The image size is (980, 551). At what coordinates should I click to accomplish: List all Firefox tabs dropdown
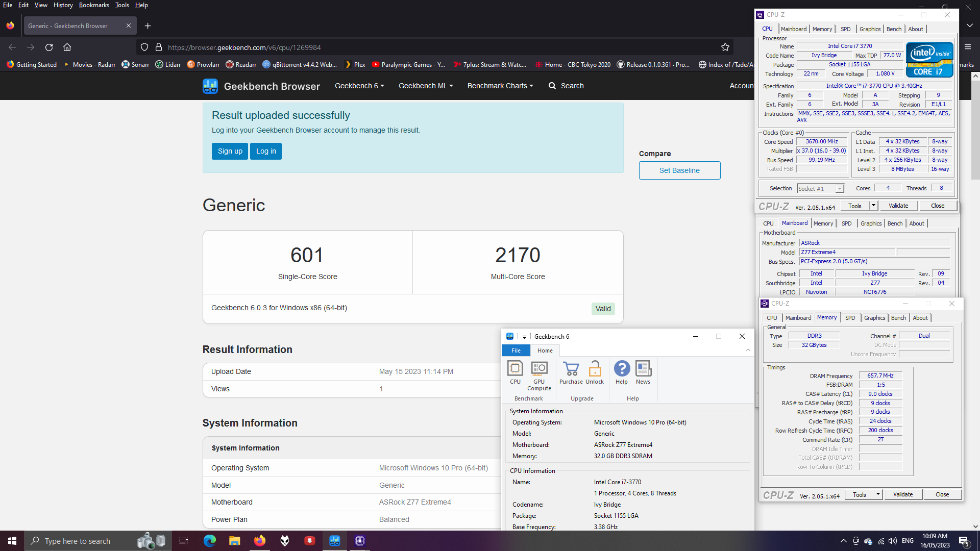point(969,26)
